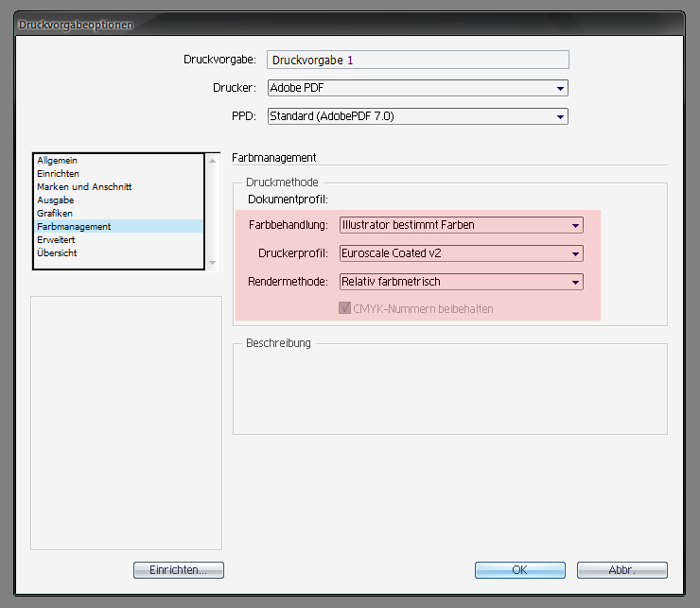Image resolution: width=700 pixels, height=608 pixels.
Task: Click the category list scroll up arrow
Action: tap(213, 161)
